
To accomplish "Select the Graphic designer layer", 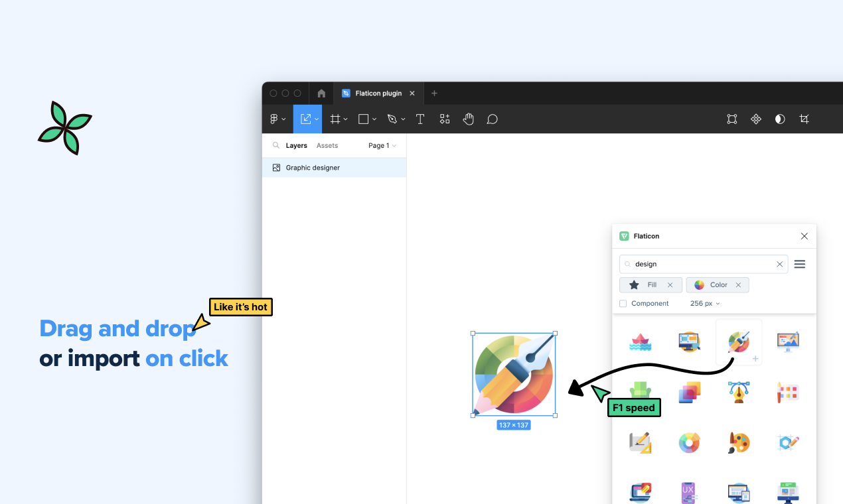I will click(335, 168).
